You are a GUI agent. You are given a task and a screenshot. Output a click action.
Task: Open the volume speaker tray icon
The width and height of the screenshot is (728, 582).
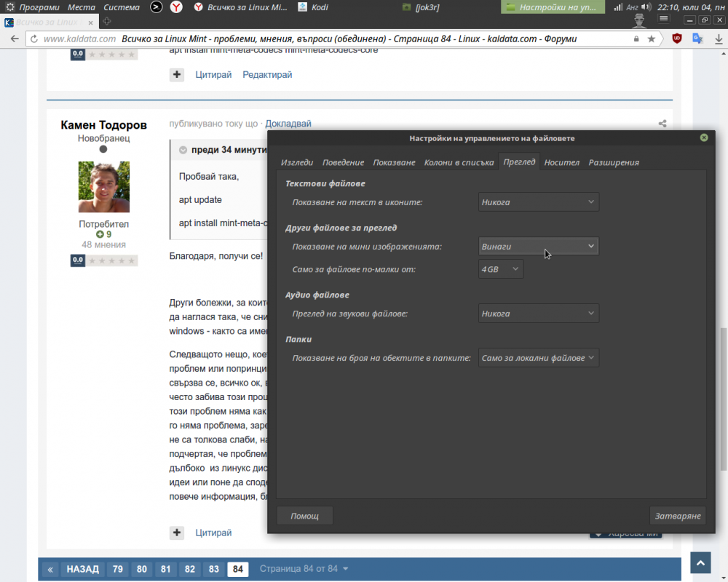(646, 7)
